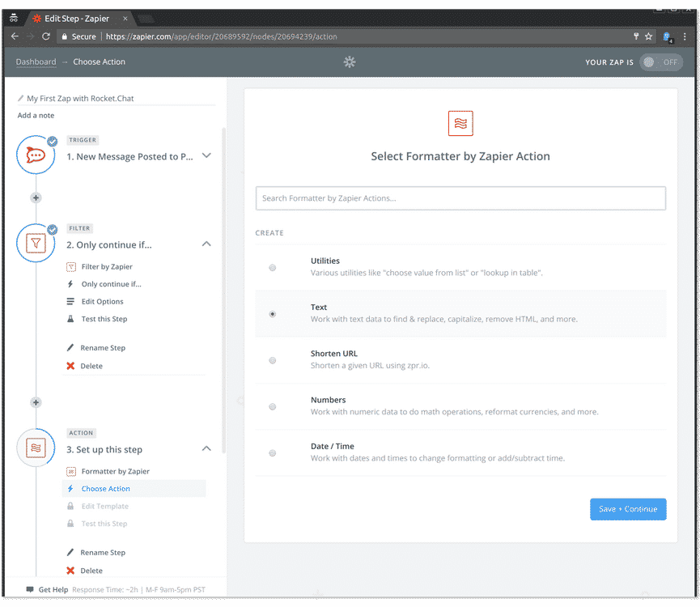The image size is (700, 607).
Task: Select the Numbers radio button
Action: click(x=273, y=407)
